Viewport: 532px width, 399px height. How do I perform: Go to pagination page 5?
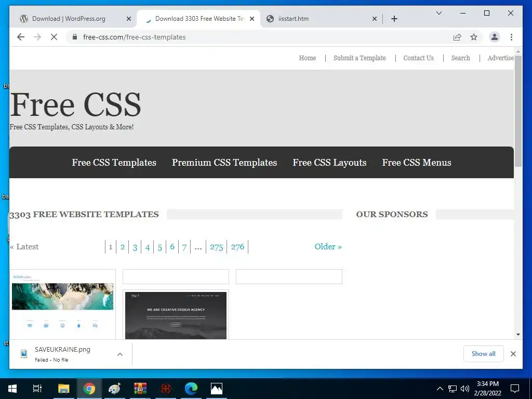[160, 247]
